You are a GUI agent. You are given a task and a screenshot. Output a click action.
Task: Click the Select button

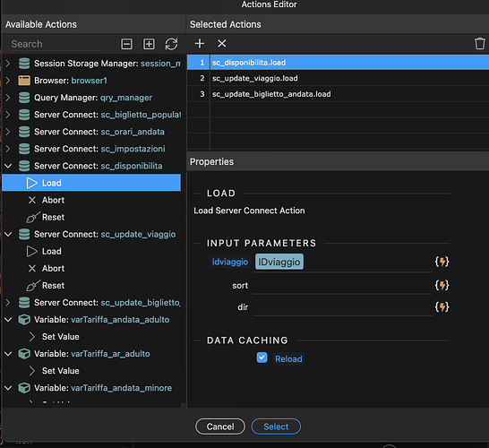click(276, 426)
